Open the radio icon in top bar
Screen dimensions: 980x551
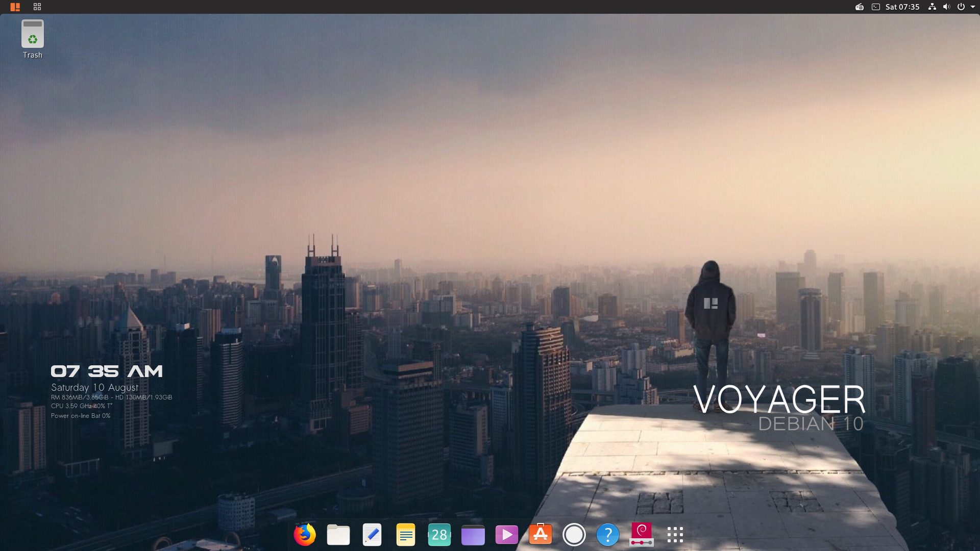pyautogui.click(x=860, y=7)
